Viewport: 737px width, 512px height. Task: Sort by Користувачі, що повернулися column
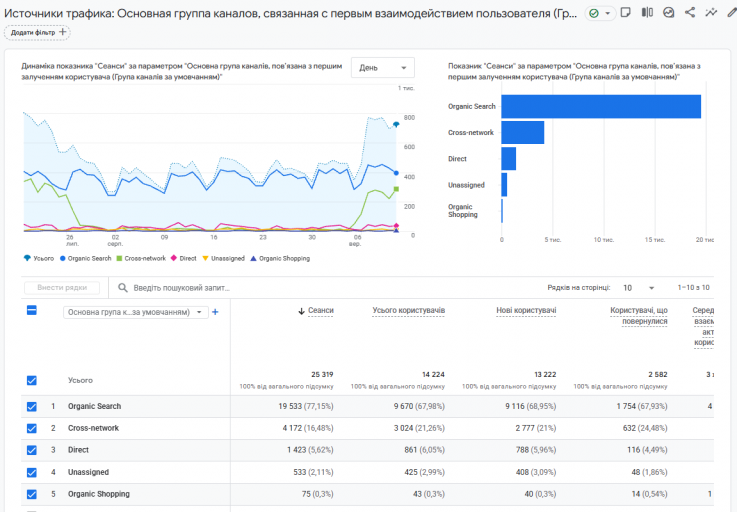click(639, 316)
